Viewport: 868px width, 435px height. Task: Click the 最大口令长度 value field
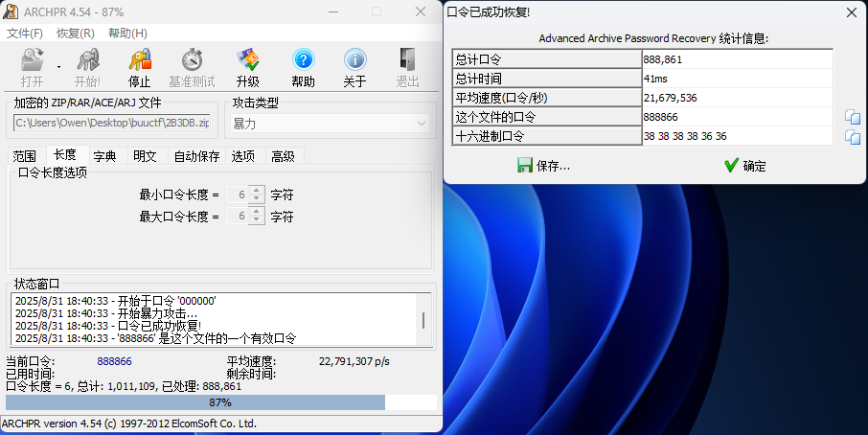point(238,217)
